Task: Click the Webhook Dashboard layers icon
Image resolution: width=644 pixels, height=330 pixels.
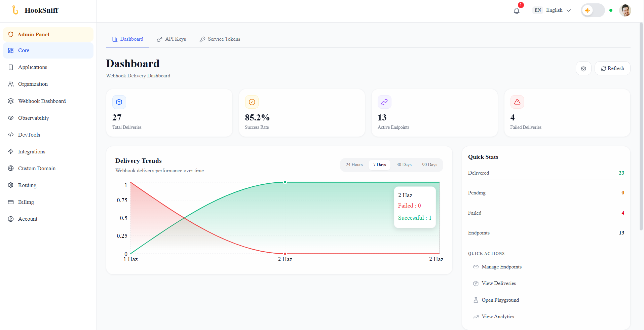Action: pyautogui.click(x=11, y=101)
